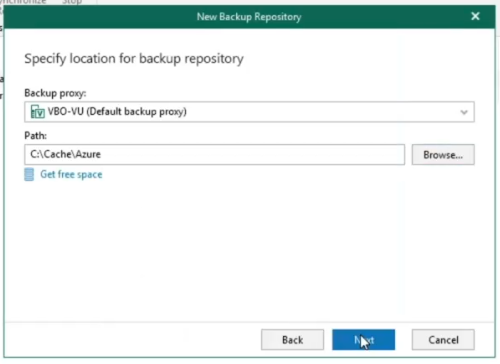Viewport: 500px width, 364px height.
Task: Click the Back button
Action: pyautogui.click(x=292, y=340)
